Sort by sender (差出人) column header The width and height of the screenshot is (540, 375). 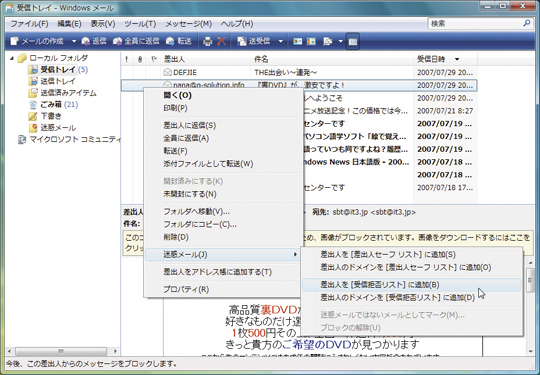click(206, 59)
